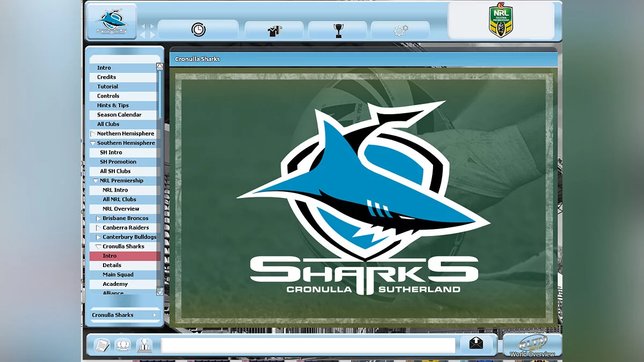Collapse the Cronulla Sharks node
Image resolution: width=644 pixels, height=362 pixels.
(x=98, y=247)
